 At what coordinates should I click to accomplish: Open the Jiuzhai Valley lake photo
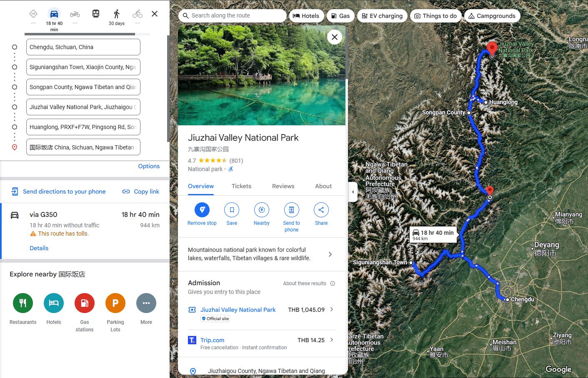tap(262, 75)
